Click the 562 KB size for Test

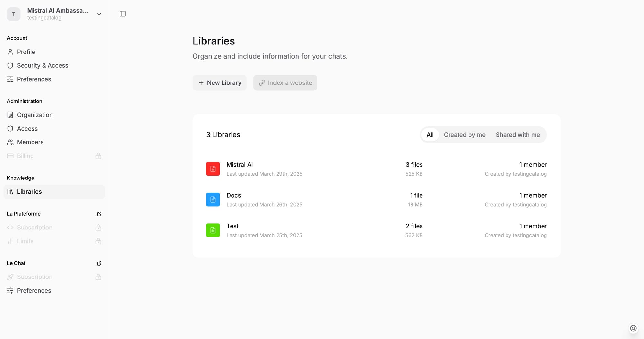pos(414,235)
